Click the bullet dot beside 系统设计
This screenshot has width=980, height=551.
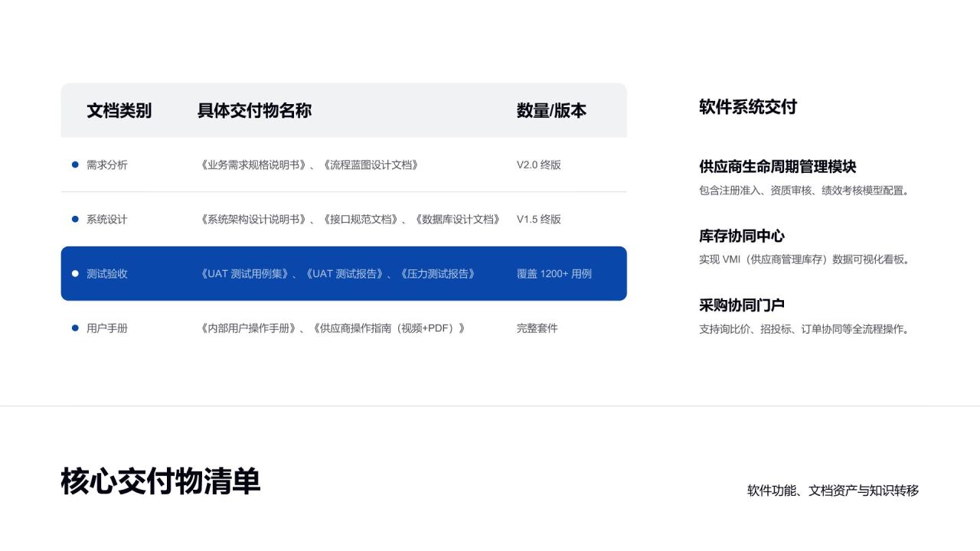click(75, 219)
